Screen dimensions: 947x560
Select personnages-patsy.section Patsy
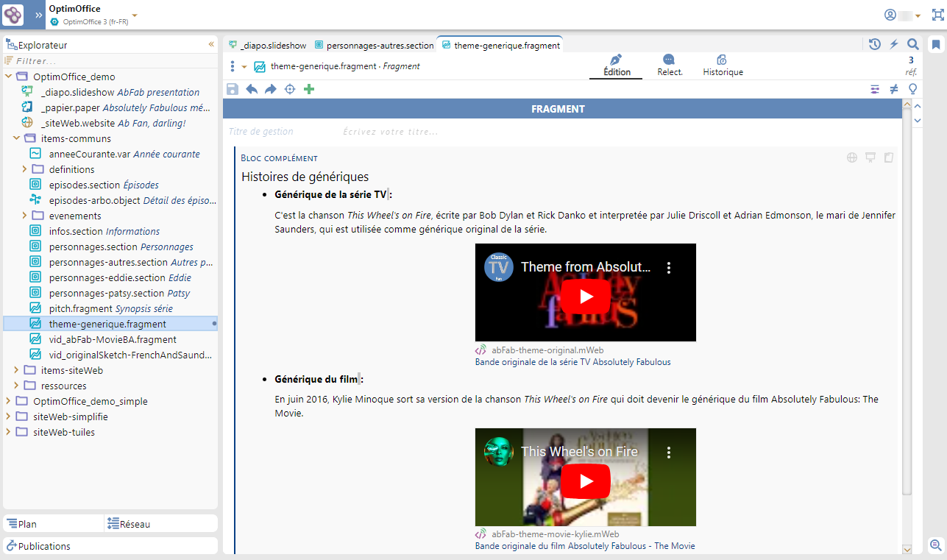[x=109, y=293]
